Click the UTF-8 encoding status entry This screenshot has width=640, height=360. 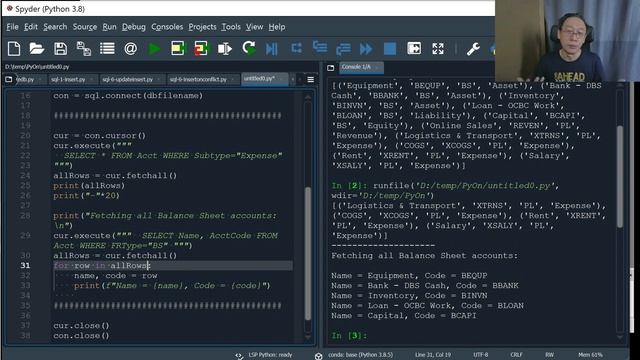click(x=481, y=355)
